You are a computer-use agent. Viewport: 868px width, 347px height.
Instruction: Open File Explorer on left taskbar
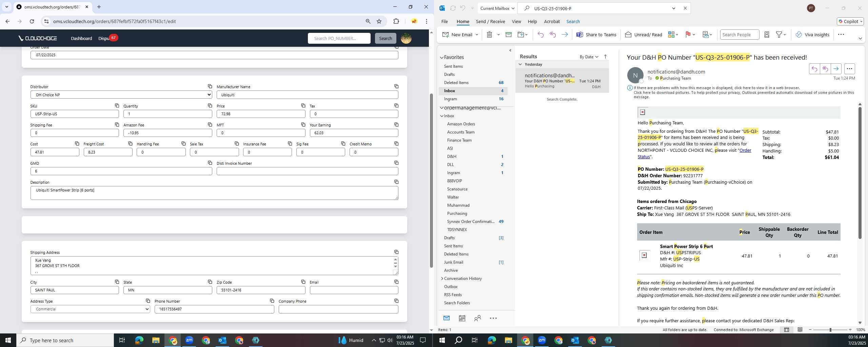coord(156,340)
